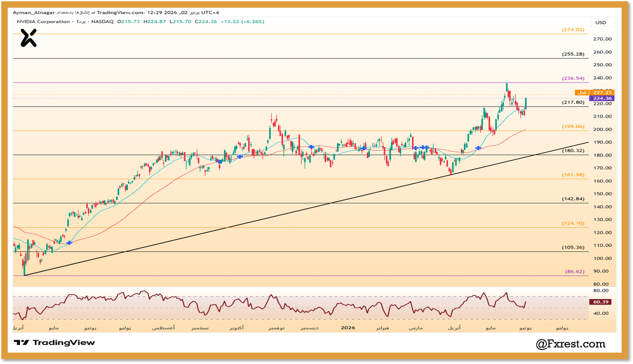Image resolution: width=633 pixels, height=364 pixels.
Task: Click the purple (236.54) level label
Action: point(573,78)
